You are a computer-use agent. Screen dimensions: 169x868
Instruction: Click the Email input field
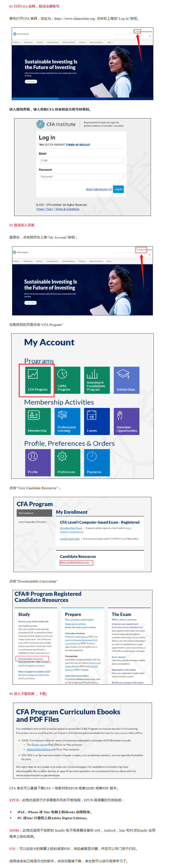pyautogui.click(x=81, y=160)
